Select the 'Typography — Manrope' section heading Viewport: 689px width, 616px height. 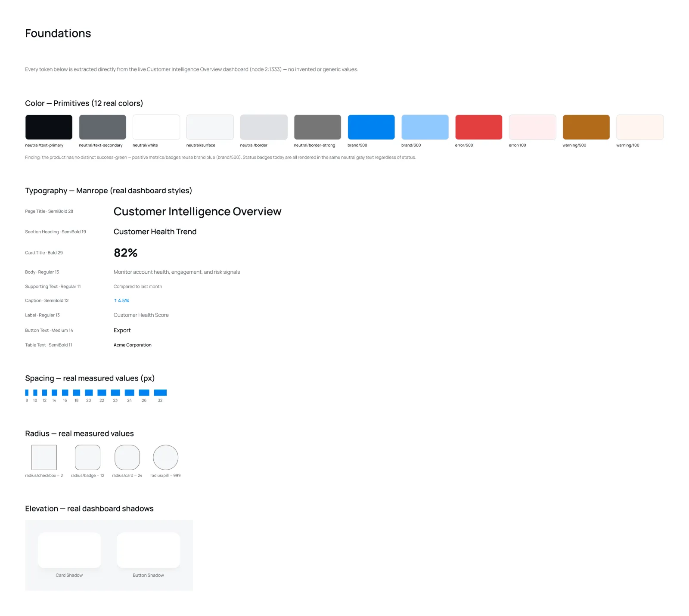[x=109, y=191]
